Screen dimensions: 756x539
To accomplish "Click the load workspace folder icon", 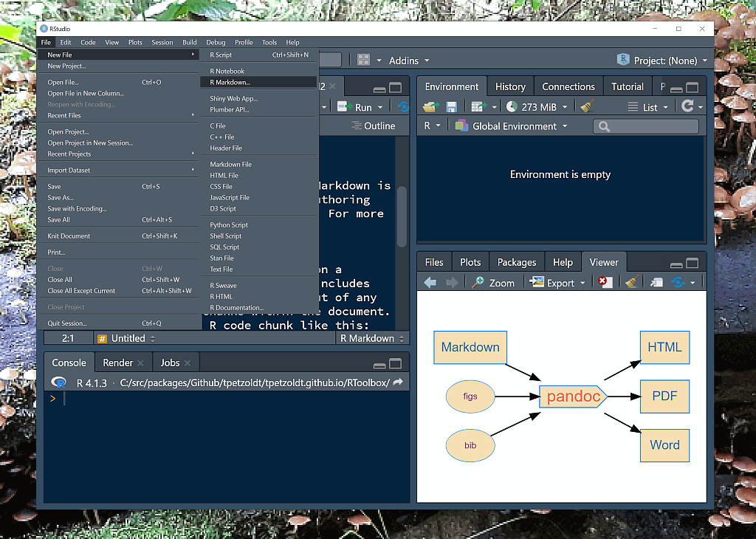I will click(x=430, y=107).
